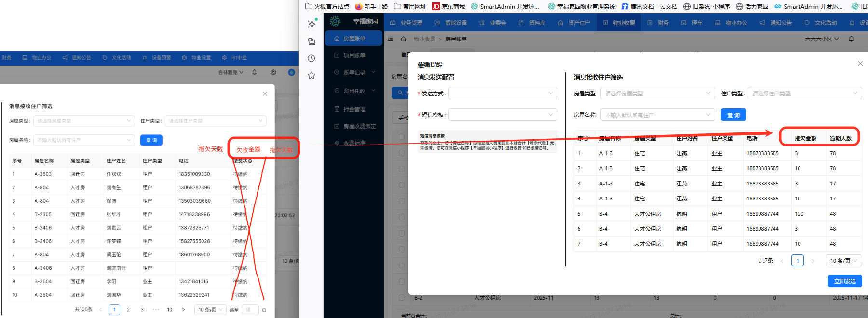Click the sparkle AI icon in browser sidebar

point(312,24)
